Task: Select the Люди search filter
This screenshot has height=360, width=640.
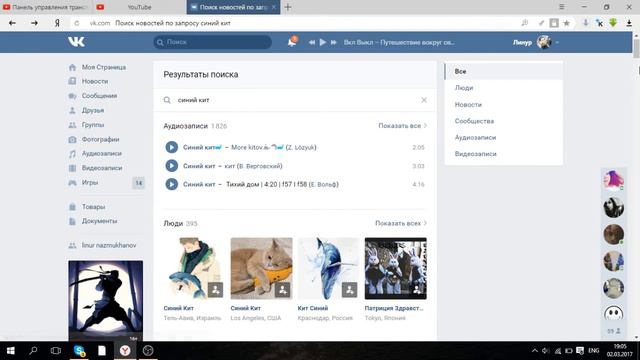Action: [504, 88]
